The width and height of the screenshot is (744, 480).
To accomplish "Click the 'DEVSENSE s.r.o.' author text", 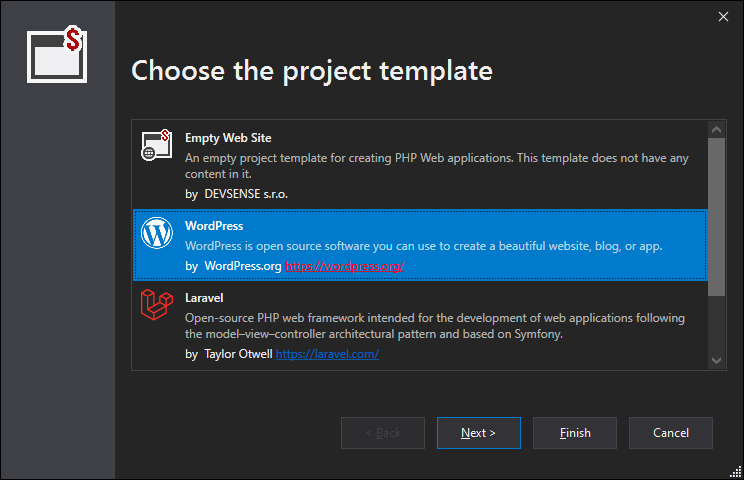I will 246,194.
